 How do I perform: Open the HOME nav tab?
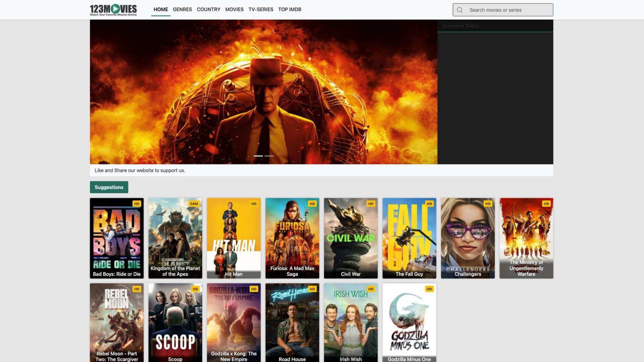coord(161,9)
